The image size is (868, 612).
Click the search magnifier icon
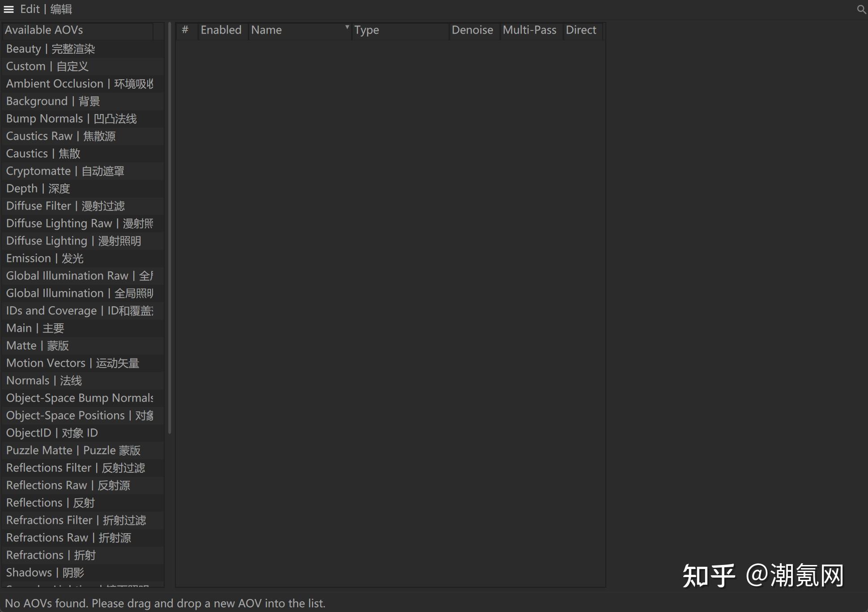click(x=861, y=9)
